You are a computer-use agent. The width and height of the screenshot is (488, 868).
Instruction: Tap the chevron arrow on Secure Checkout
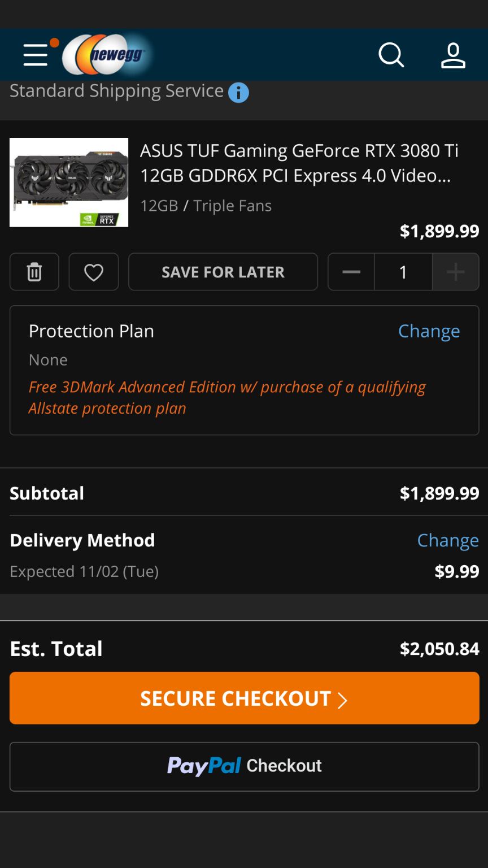pyautogui.click(x=342, y=700)
